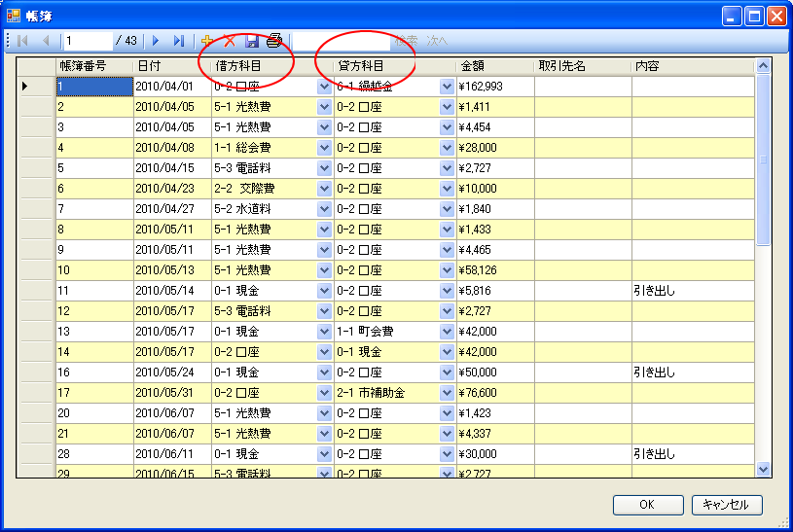Jump to the first record arrow
Viewport: 793px width, 532px height.
point(22,41)
